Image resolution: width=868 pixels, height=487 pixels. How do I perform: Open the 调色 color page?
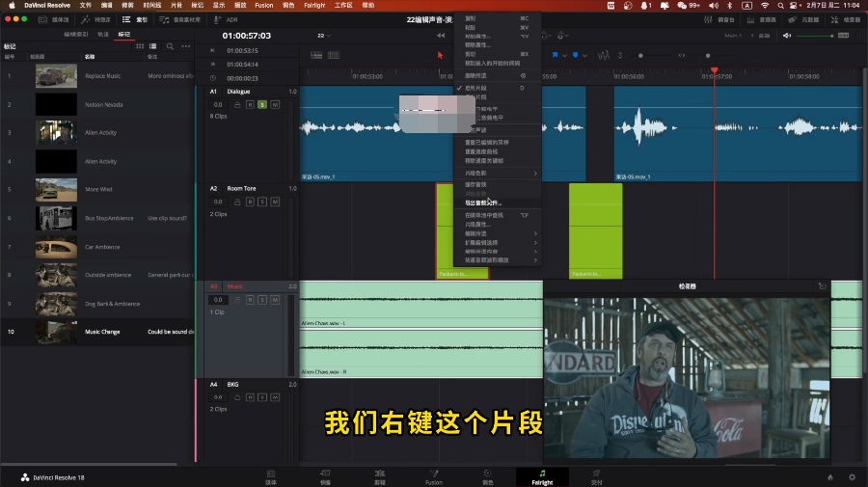488,477
